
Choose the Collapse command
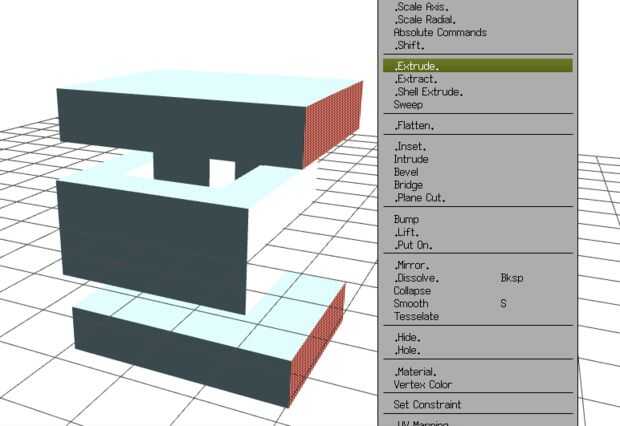[x=478, y=291]
